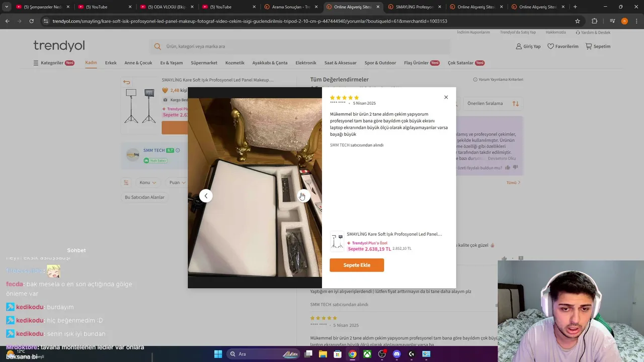Open Xbox app from taskbar
Image resolution: width=644 pixels, height=362 pixels.
367,354
